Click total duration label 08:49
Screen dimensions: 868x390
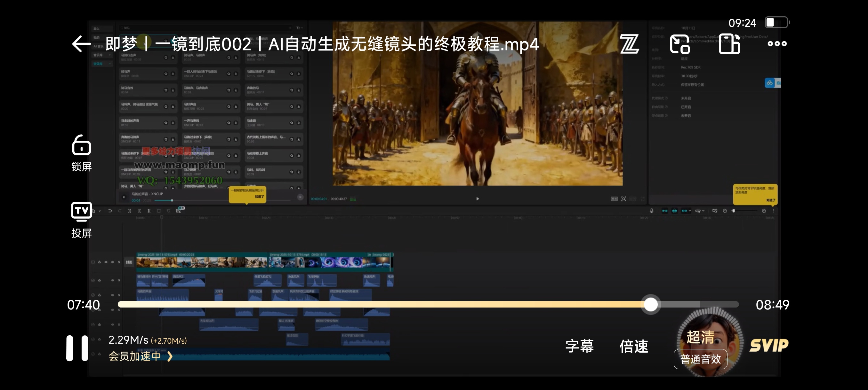tap(772, 305)
